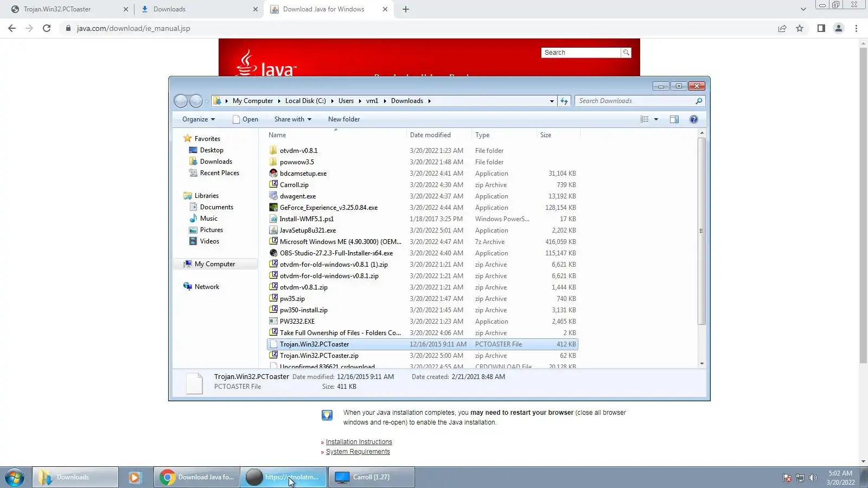Open Chrome's three-dot menu

coord(857,28)
